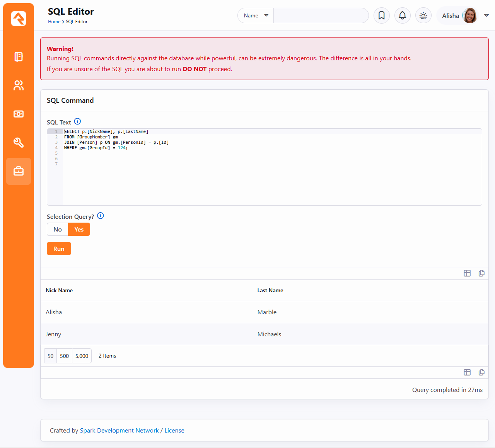Image resolution: width=495 pixels, height=448 pixels.
Task: Click the top copy-to-clipboard icon above the results
Action: pos(481,273)
